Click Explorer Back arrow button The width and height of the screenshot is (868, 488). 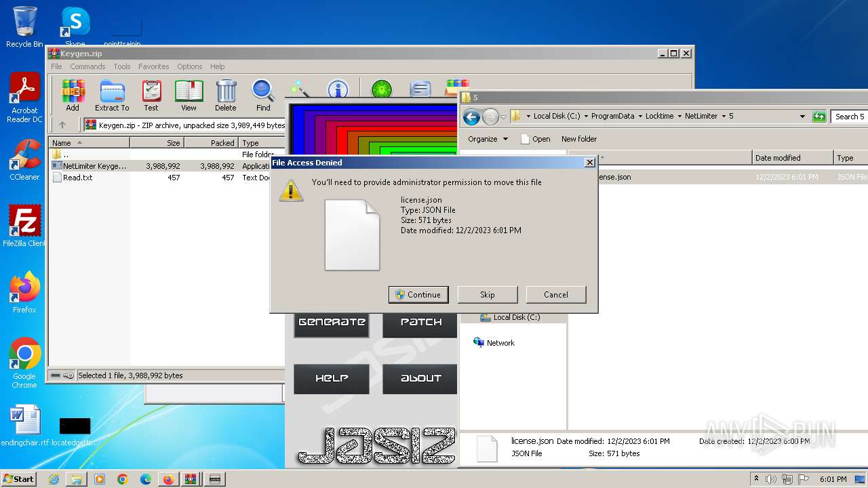(471, 117)
